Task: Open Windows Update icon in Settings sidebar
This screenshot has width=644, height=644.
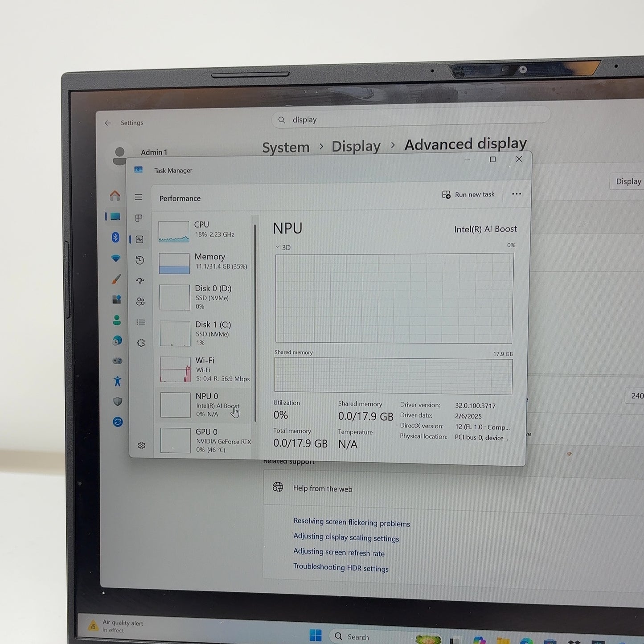Action: [118, 422]
